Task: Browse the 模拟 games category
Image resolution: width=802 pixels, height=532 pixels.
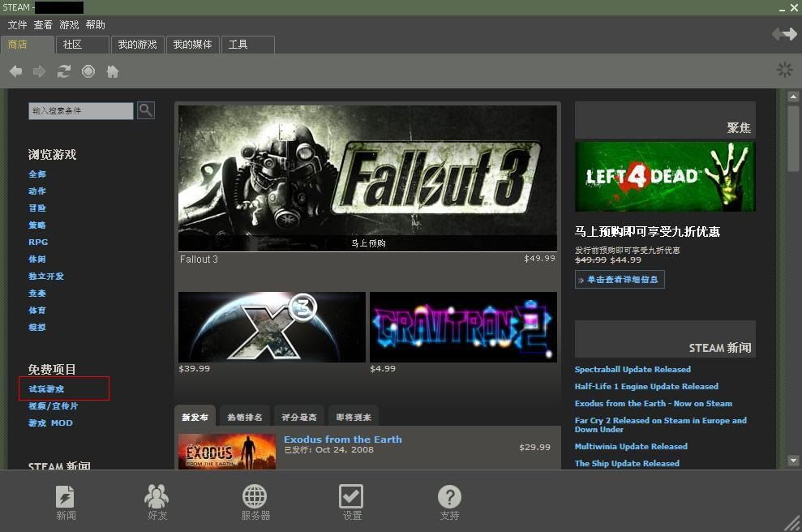Action: tap(37, 327)
